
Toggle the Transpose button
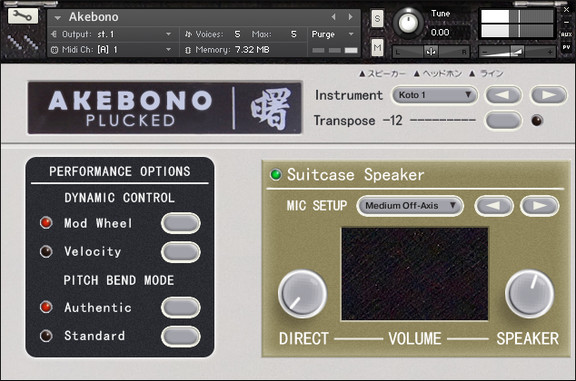coord(503,121)
